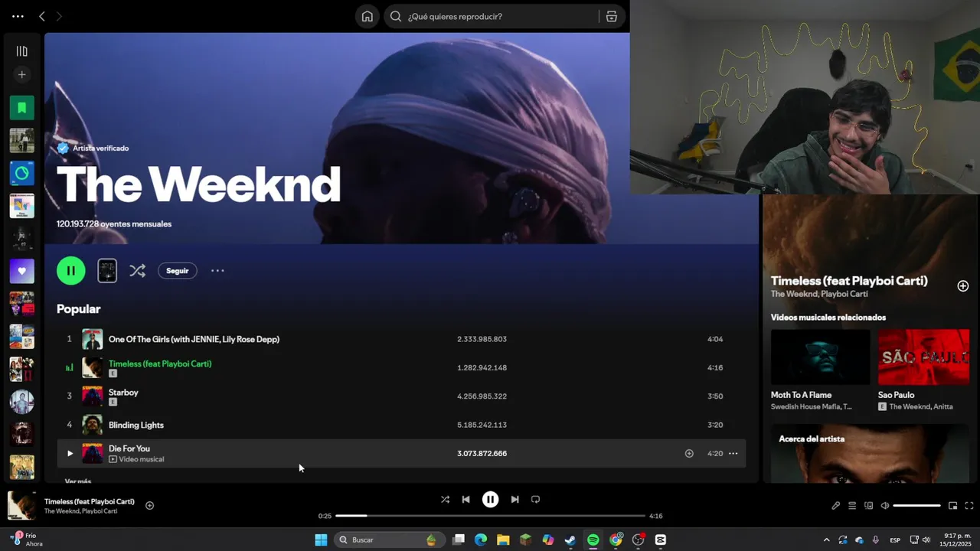Click the Starboy album cover thumbnail
The width and height of the screenshot is (980, 551).
click(93, 396)
